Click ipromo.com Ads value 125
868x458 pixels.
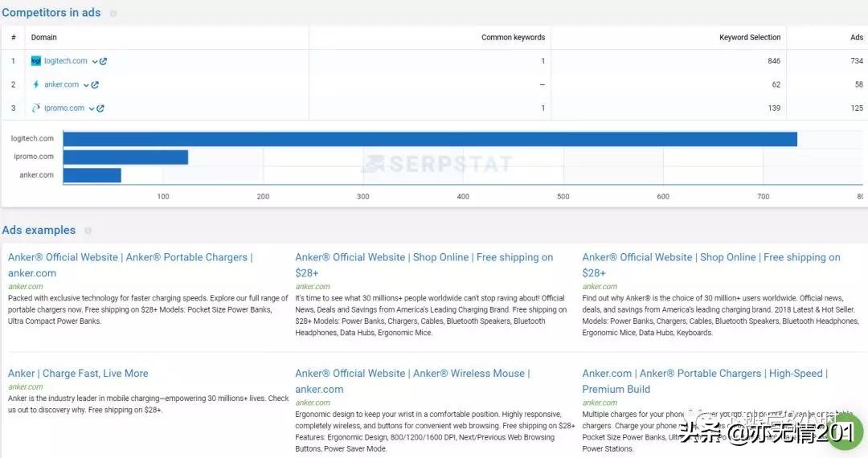click(857, 108)
